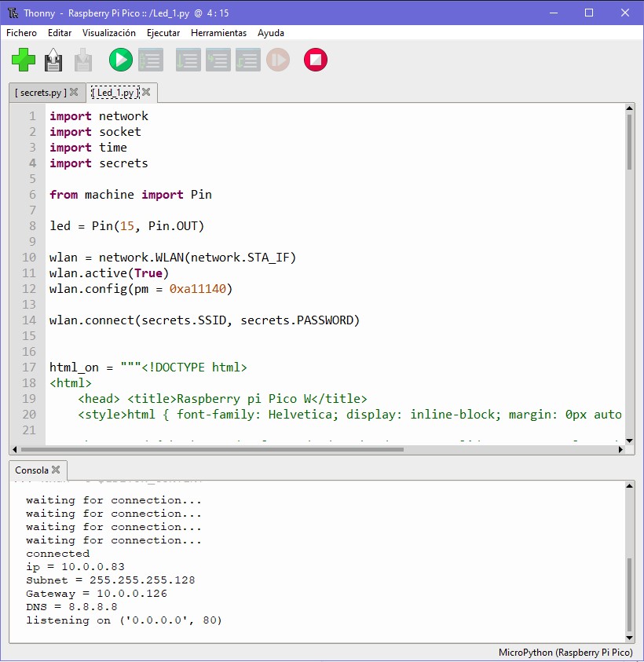Click the editor's horizontal scrollbar right arrow
This screenshot has height=662, width=644.
coord(621,450)
